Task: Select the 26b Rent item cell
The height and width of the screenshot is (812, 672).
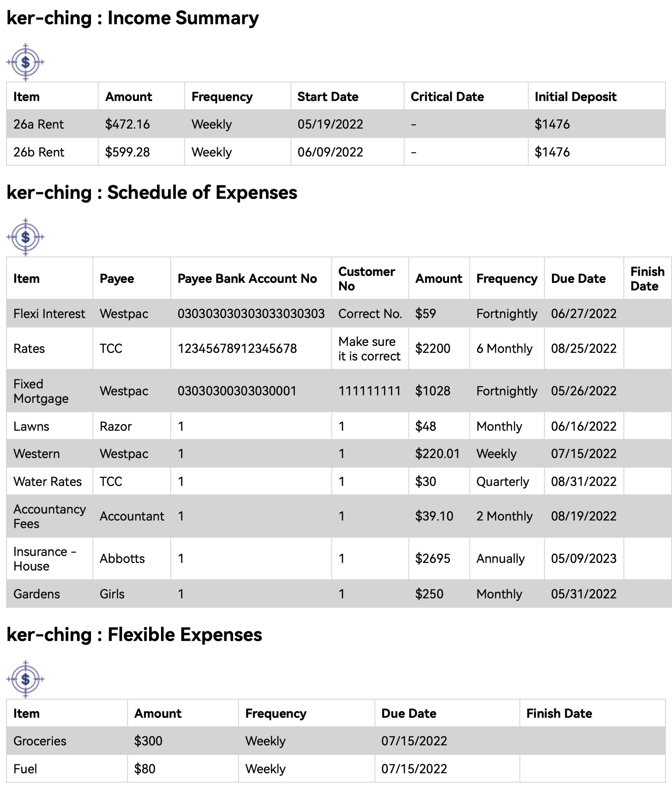Action: pos(52,152)
